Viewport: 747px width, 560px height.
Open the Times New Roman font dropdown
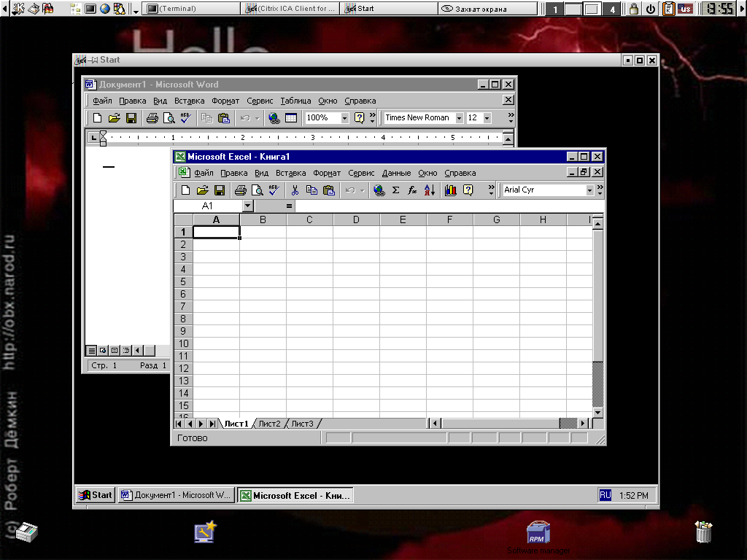(460, 118)
